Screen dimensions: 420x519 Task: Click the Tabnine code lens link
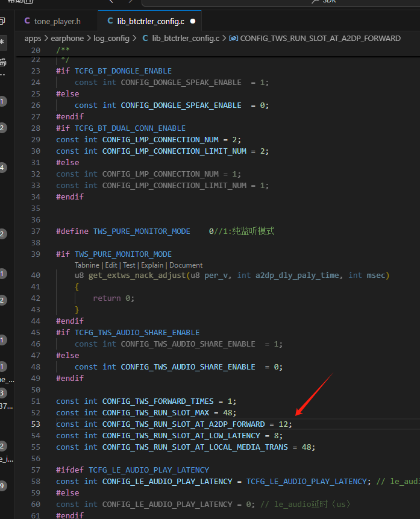87,265
